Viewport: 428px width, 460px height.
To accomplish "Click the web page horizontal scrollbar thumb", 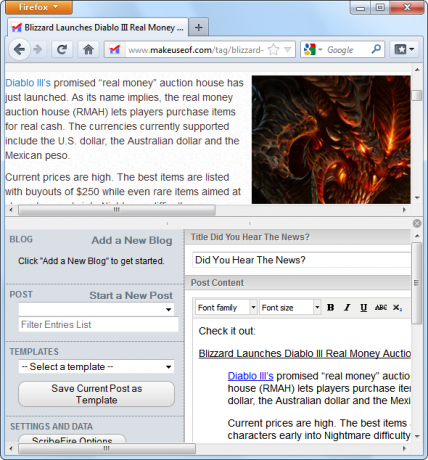I will [x=117, y=210].
